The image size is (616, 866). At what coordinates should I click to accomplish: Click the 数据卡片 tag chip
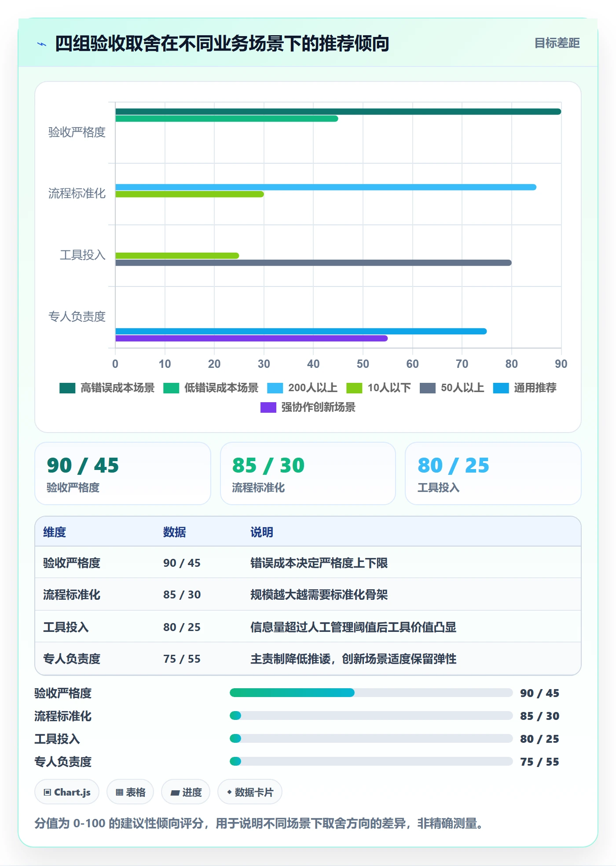coord(250,792)
